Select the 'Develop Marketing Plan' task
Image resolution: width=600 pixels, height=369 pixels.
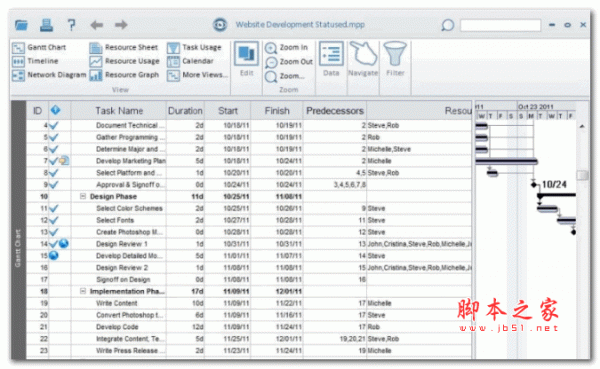[131, 161]
